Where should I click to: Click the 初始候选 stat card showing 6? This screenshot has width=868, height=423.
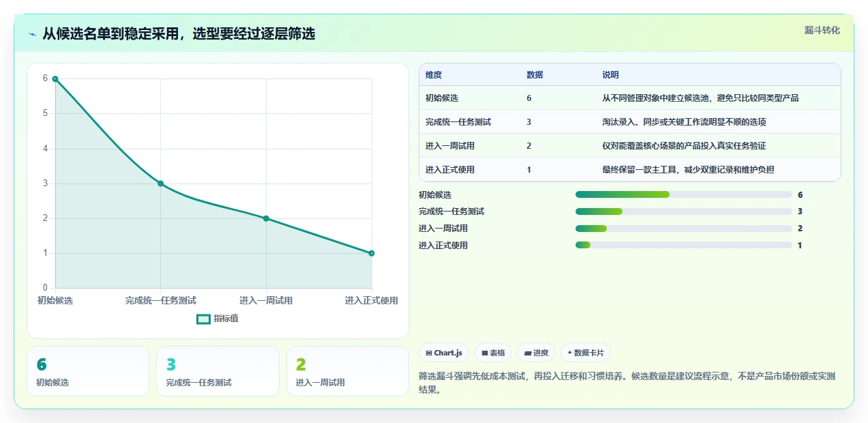point(88,371)
